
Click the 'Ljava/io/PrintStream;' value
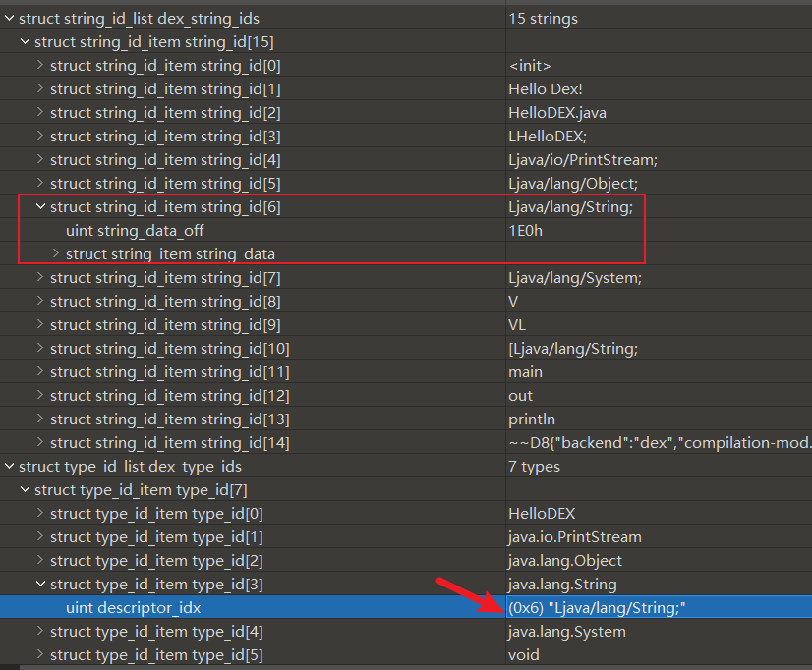pyautogui.click(x=583, y=160)
